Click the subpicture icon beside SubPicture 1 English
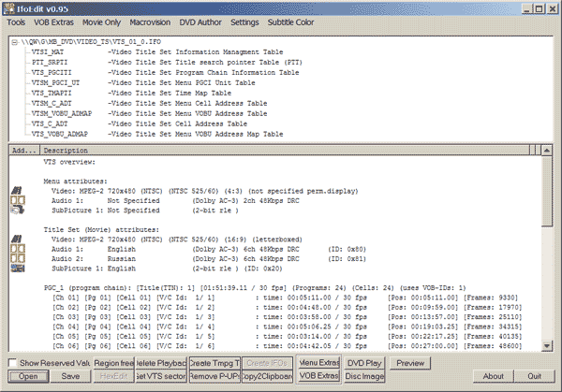Screen dimensions: 562x392 click(x=18, y=268)
